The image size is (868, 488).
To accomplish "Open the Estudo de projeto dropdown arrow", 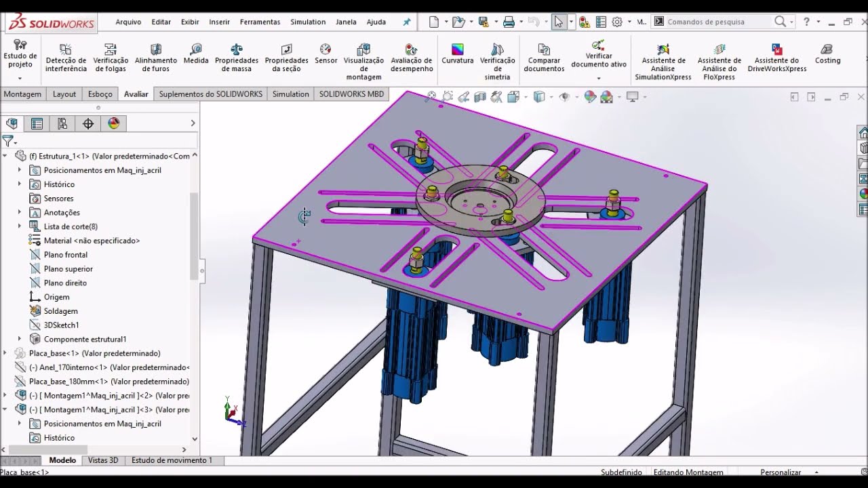I will coord(20,78).
